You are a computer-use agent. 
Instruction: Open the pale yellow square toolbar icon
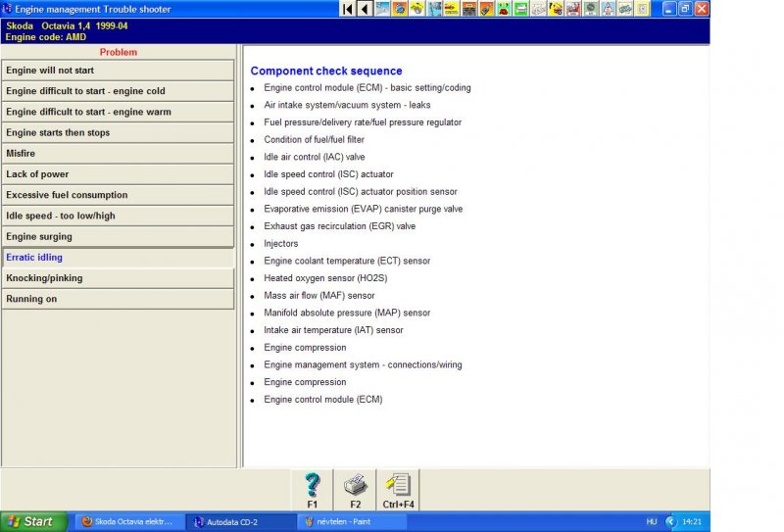tap(643, 9)
